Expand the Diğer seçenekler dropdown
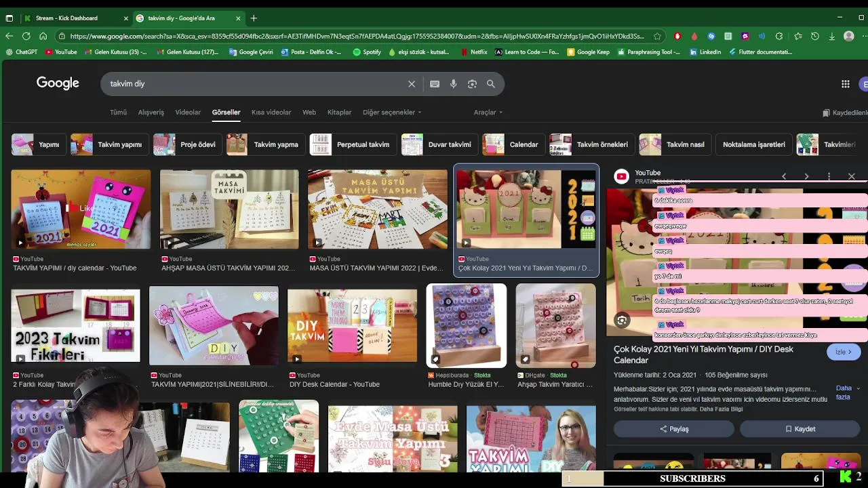The height and width of the screenshot is (488, 868). [x=392, y=113]
